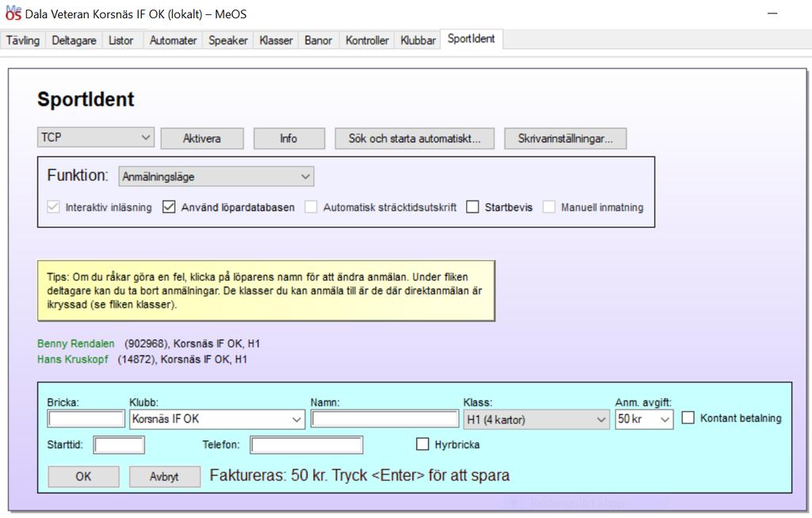Screen dimensions: 812x518
Task: Focus the Bricka input field
Action: 86,419
